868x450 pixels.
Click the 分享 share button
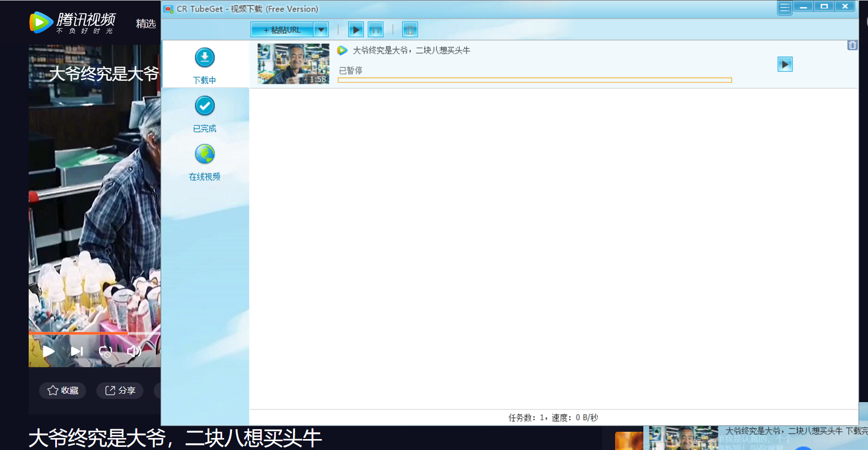tap(120, 391)
